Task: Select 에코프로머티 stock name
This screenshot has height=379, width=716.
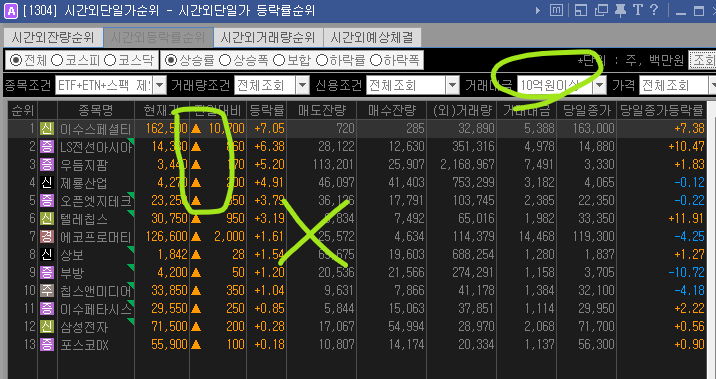Action: (x=96, y=237)
